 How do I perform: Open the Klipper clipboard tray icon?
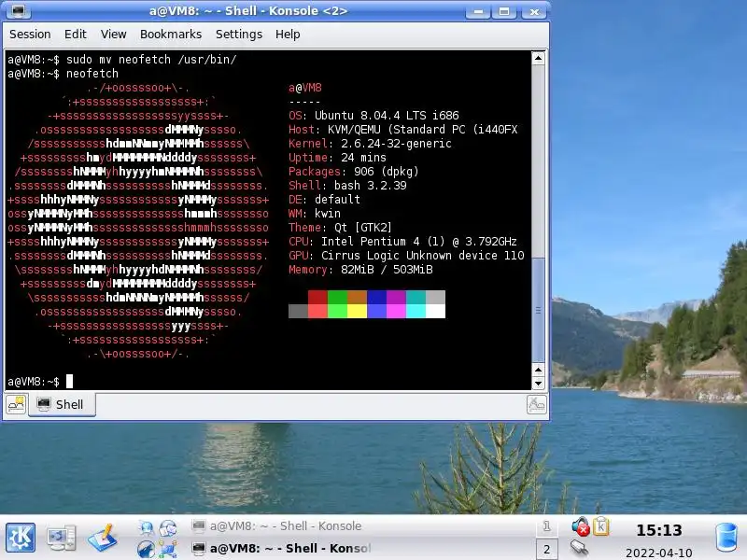[600, 526]
